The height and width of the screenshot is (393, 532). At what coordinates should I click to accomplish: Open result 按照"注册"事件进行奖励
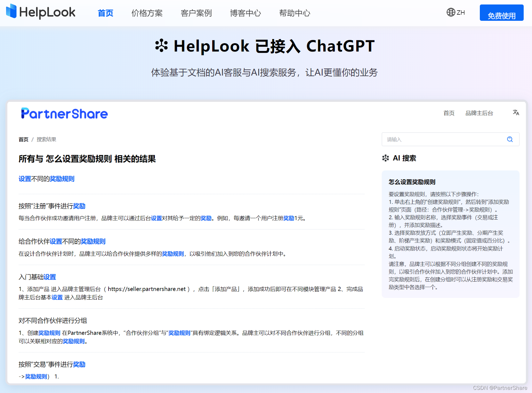point(52,206)
